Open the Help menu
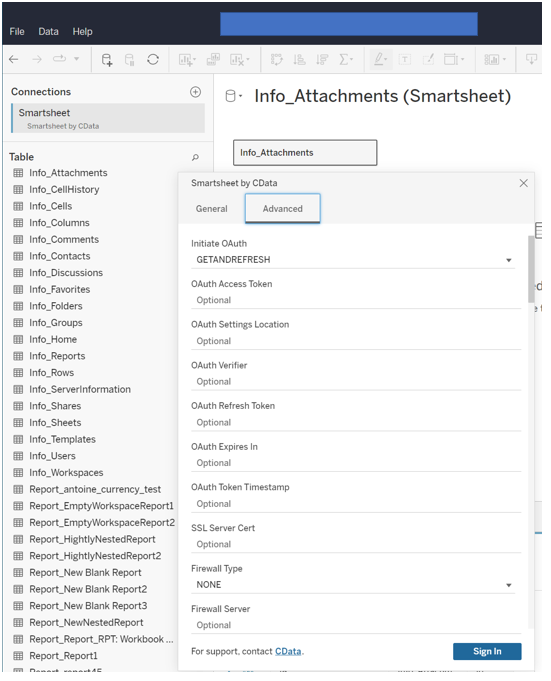 point(82,32)
